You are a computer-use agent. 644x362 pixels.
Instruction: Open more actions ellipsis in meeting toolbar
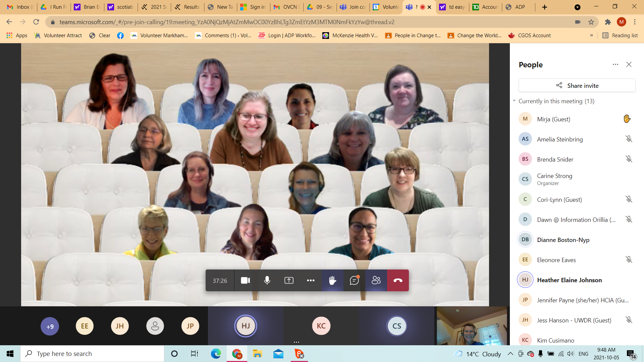pos(311,281)
